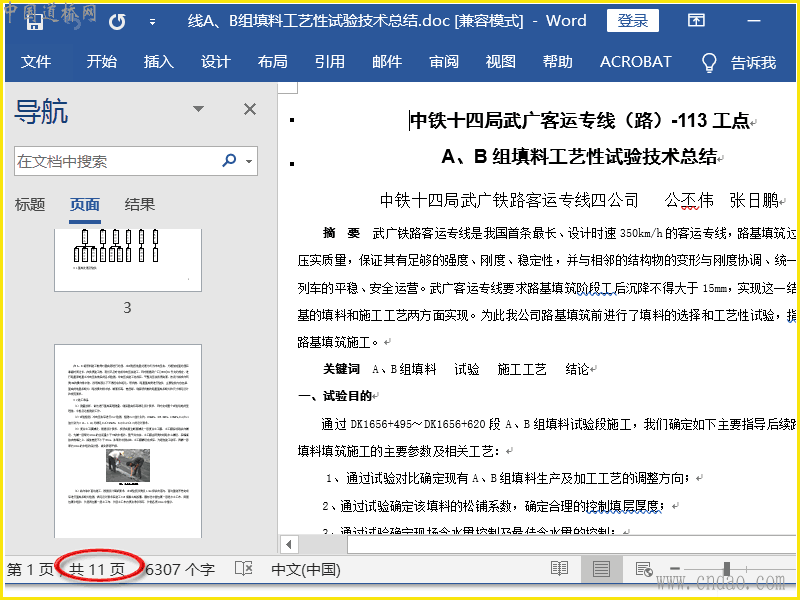Viewport: 800px width, 600px height.
Task: Switch to Read Mode view
Action: [x=559, y=569]
